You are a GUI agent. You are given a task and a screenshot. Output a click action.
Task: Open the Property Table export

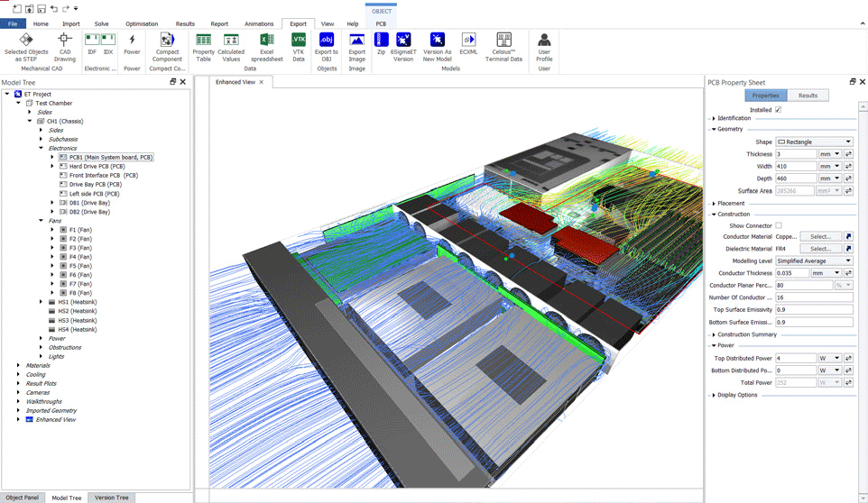point(204,41)
